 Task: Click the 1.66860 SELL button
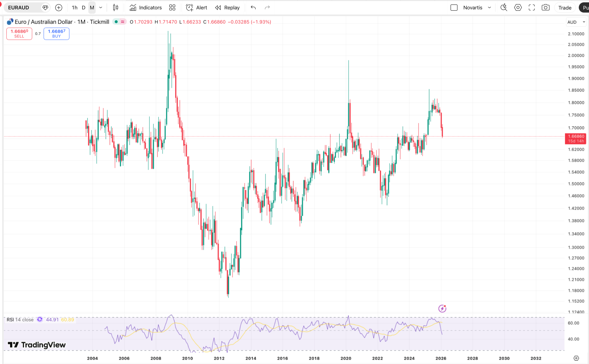[x=19, y=34]
